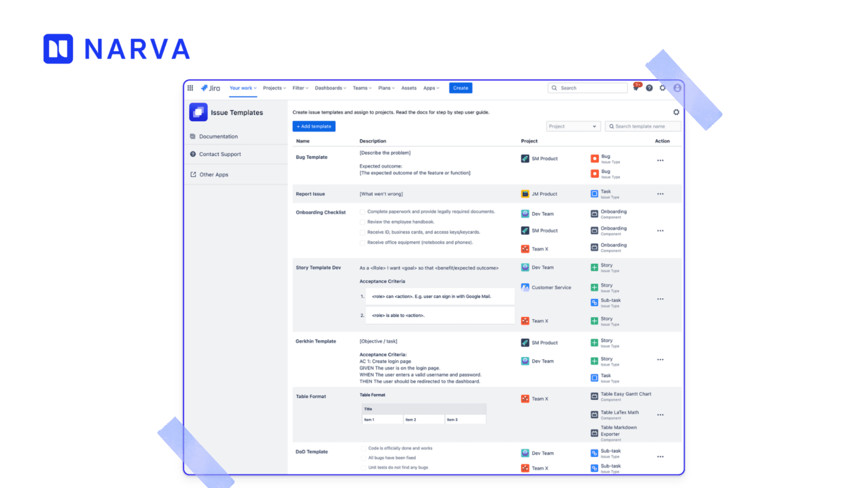Expand the Your work menu
The height and width of the screenshot is (488, 868).
[242, 88]
